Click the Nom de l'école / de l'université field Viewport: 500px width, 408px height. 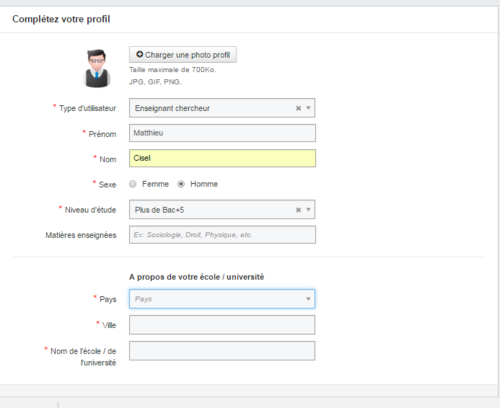222,351
